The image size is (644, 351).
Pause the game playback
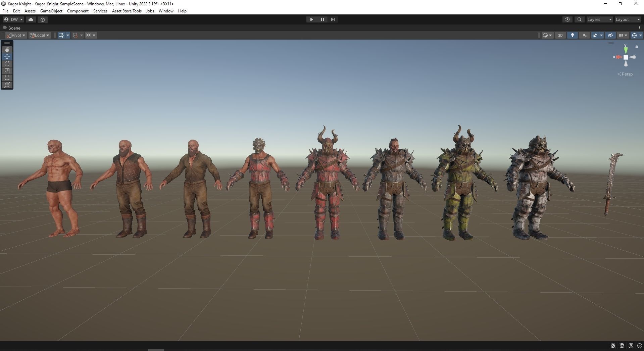click(323, 19)
